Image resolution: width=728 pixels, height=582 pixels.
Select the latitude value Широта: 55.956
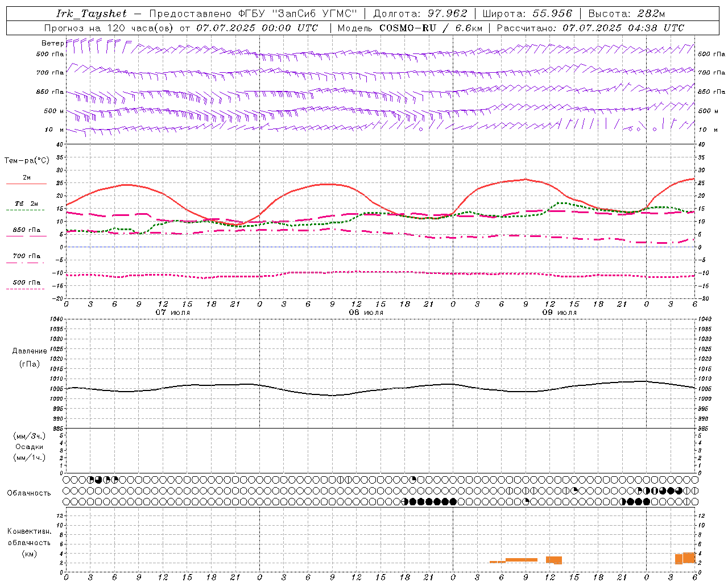tap(527, 14)
